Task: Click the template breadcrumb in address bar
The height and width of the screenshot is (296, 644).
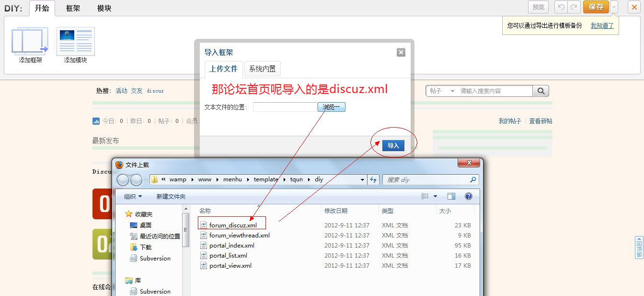Action: [x=266, y=179]
